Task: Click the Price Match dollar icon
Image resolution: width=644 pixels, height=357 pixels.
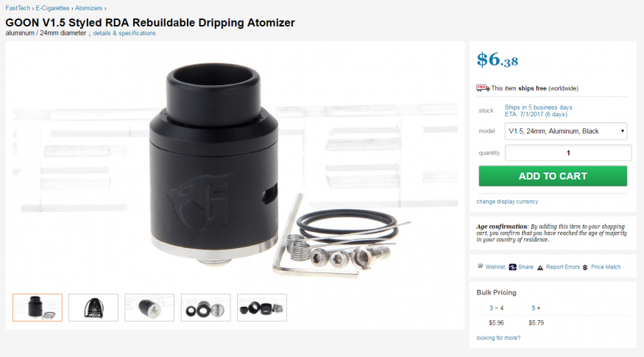Action: 585,267
